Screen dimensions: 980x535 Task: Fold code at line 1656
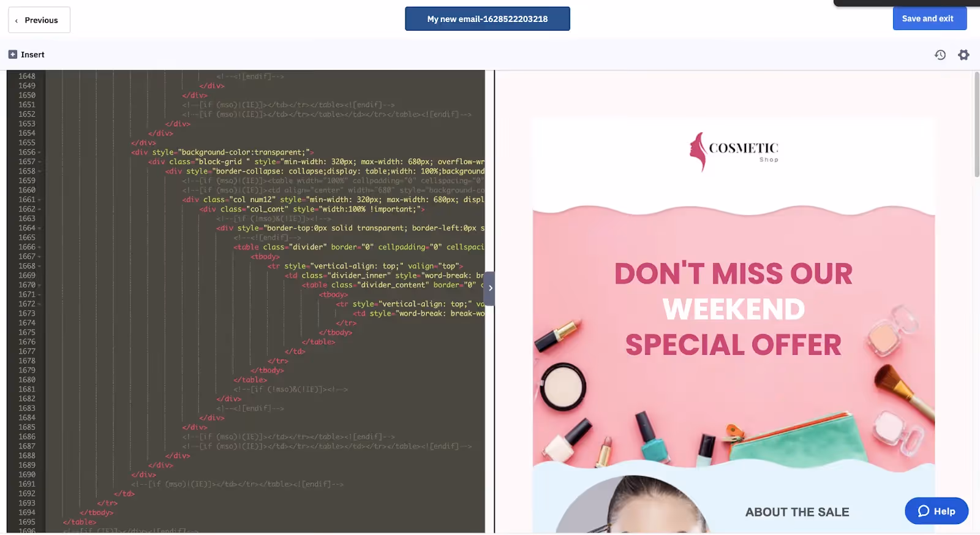(x=40, y=153)
